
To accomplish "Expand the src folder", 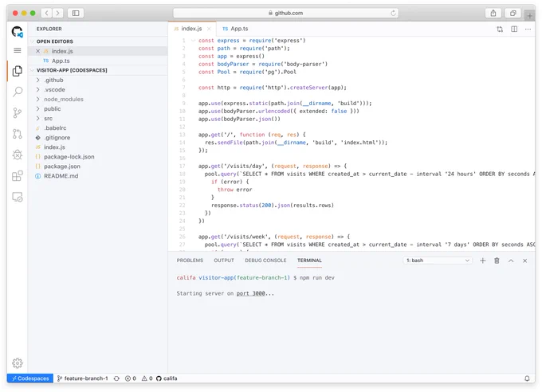I will click(48, 118).
